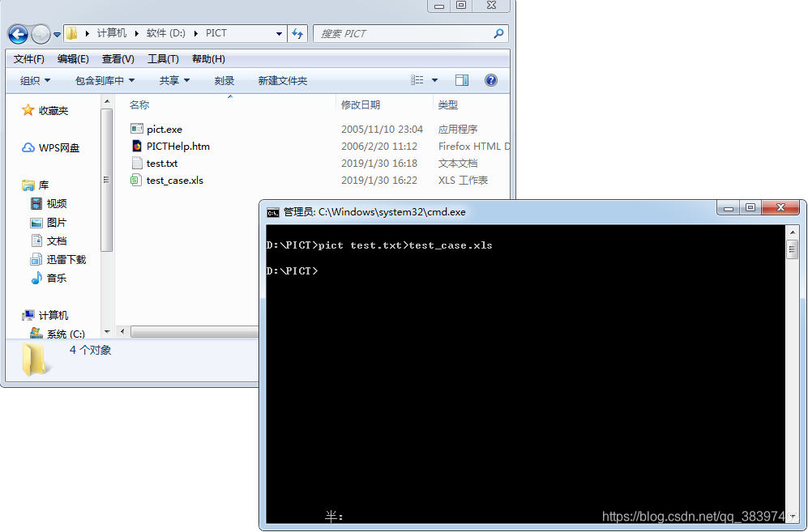Select the test.txt file
Image resolution: width=808 pixels, height=532 pixels.
tap(162, 164)
